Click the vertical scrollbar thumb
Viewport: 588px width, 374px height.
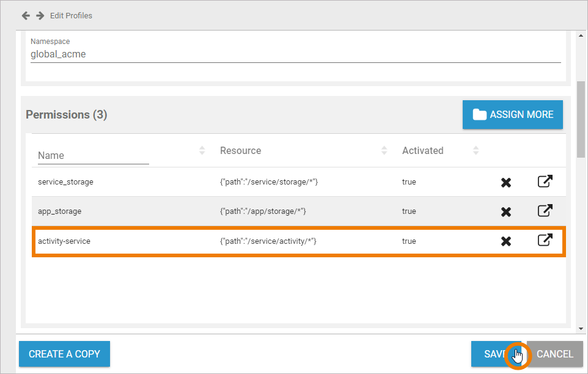tap(581, 119)
